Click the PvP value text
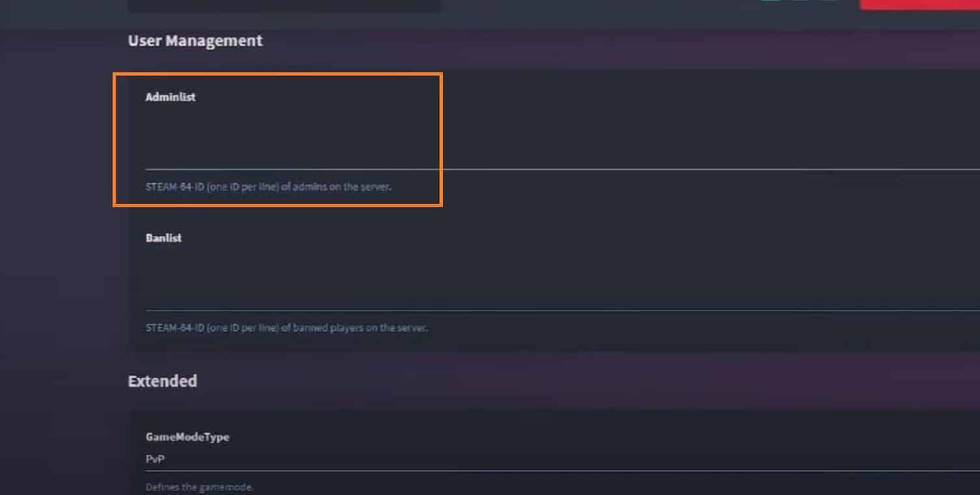The width and height of the screenshot is (980, 495). click(x=155, y=459)
